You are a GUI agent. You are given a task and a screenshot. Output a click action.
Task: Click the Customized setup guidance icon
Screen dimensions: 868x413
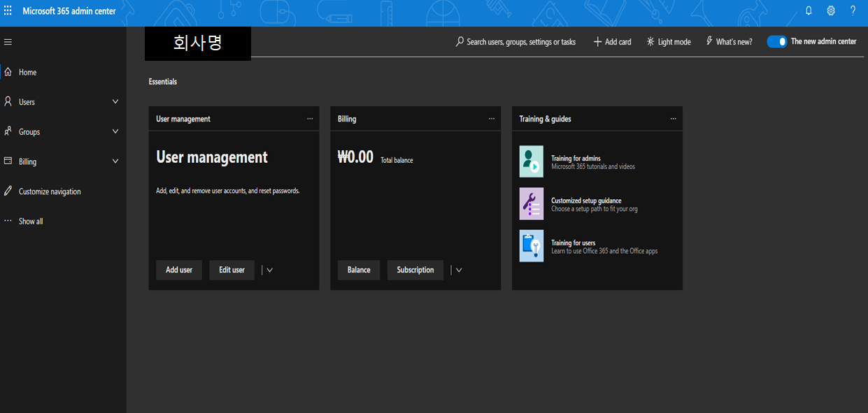(x=532, y=204)
